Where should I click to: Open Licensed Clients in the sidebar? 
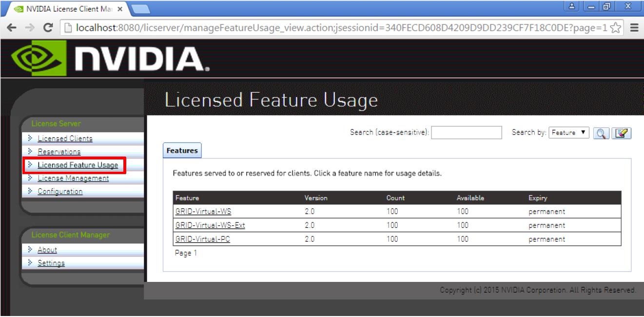pos(65,139)
